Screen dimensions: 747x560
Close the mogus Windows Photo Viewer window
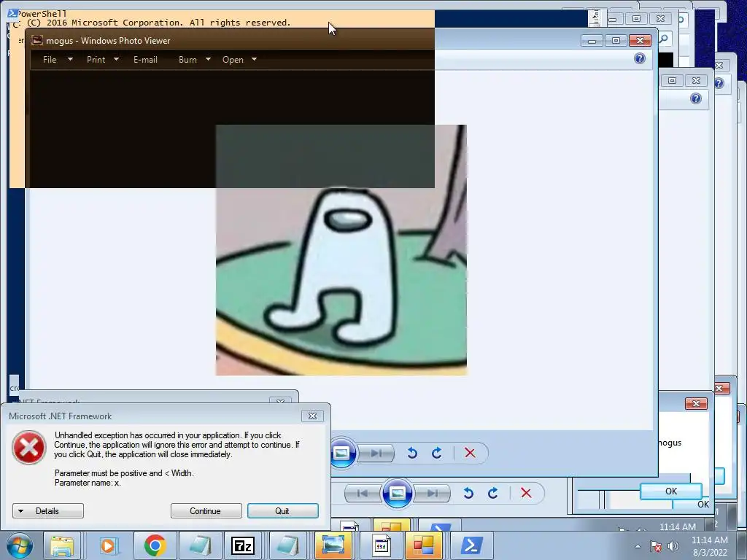640,41
